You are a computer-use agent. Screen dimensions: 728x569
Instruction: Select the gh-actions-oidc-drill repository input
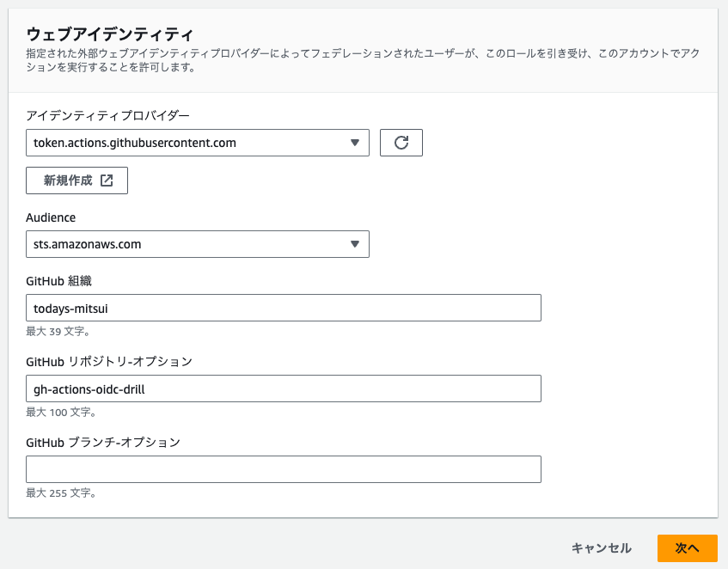(284, 389)
